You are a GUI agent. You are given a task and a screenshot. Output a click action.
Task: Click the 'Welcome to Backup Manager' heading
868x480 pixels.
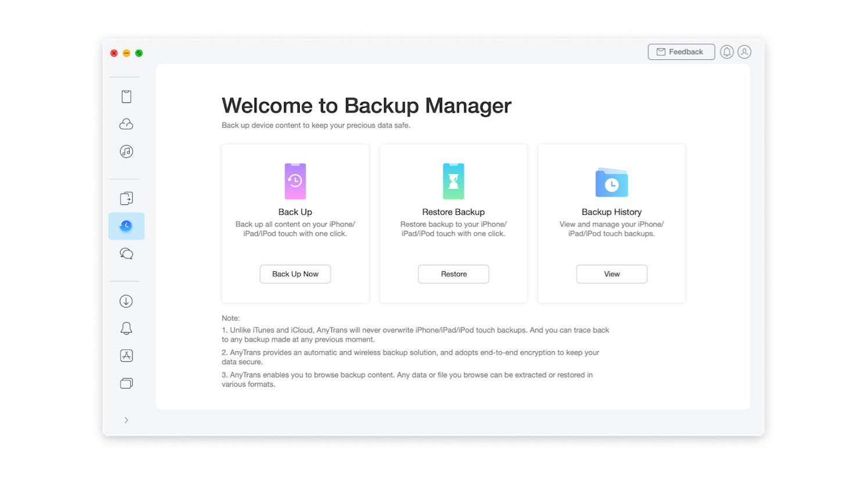(367, 106)
